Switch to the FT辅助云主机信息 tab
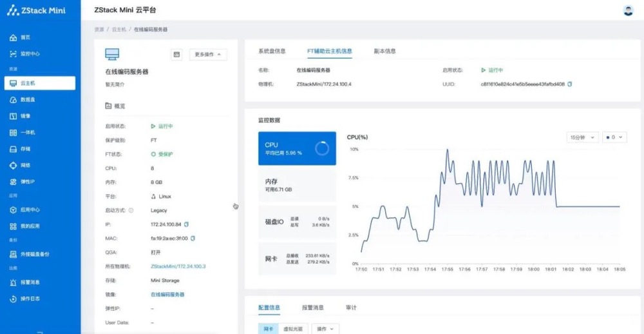Image resolution: width=644 pixels, height=334 pixels. (330, 51)
